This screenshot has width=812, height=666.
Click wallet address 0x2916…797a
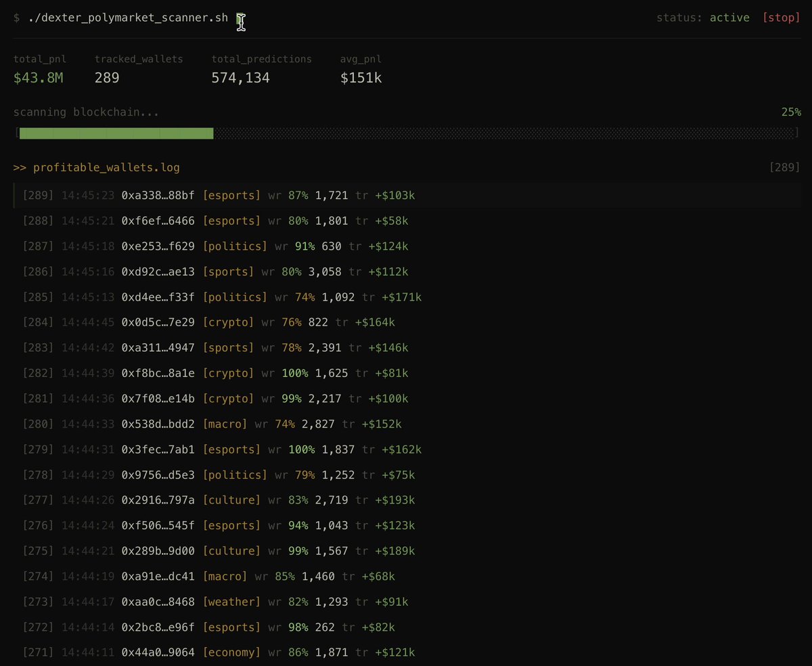point(158,500)
